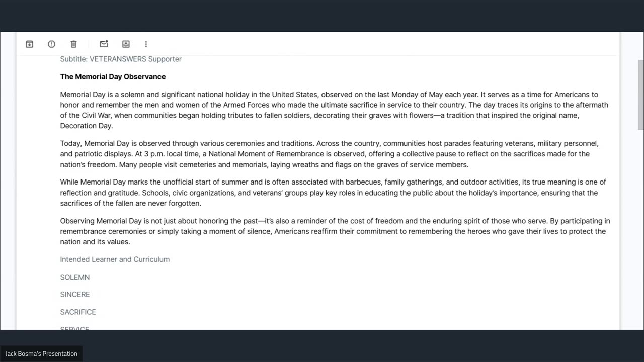Click the Jack Bosma's Presentation label
This screenshot has width=644, height=362.
click(x=41, y=354)
